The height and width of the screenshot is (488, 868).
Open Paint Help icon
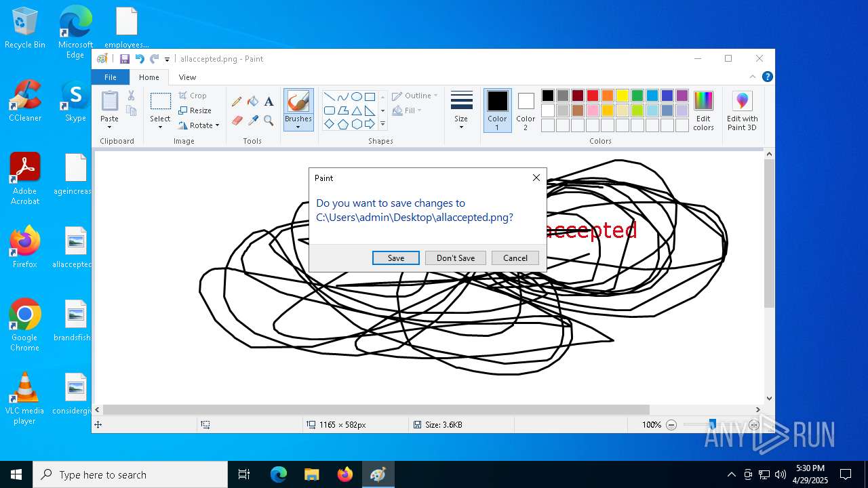(767, 77)
